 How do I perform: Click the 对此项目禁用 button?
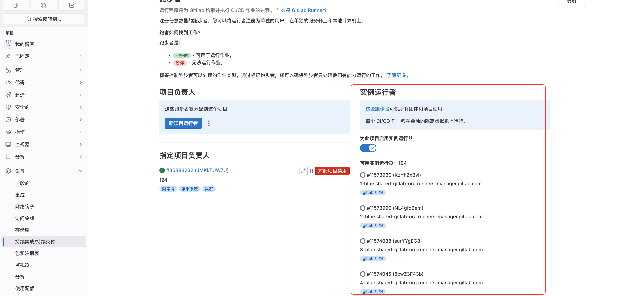(332, 171)
